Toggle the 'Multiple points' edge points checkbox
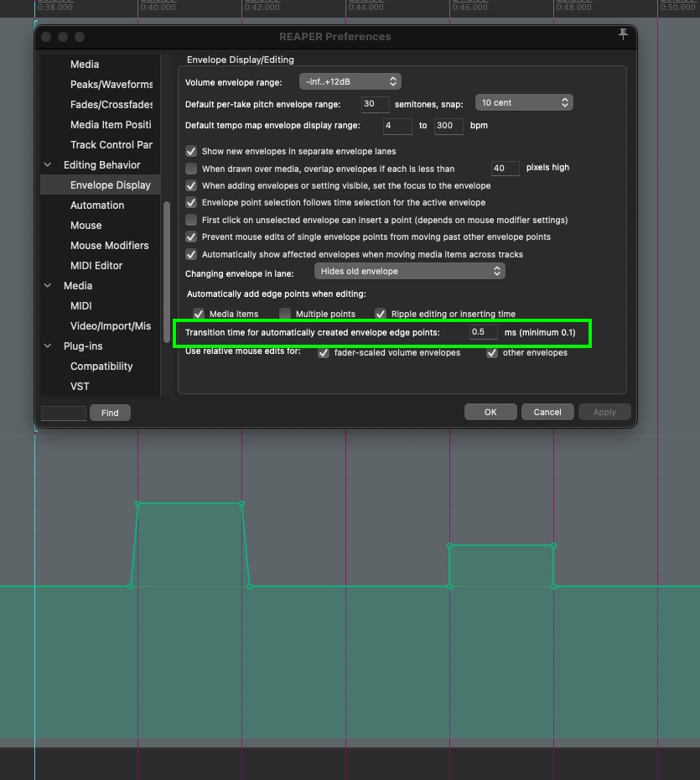 (286, 314)
